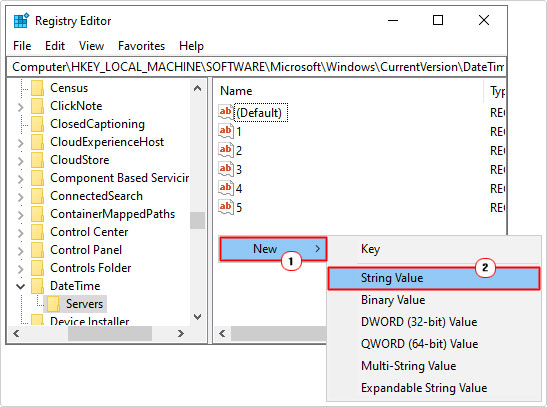
Task: Minimize the Registry Editor window
Action: [x=393, y=21]
